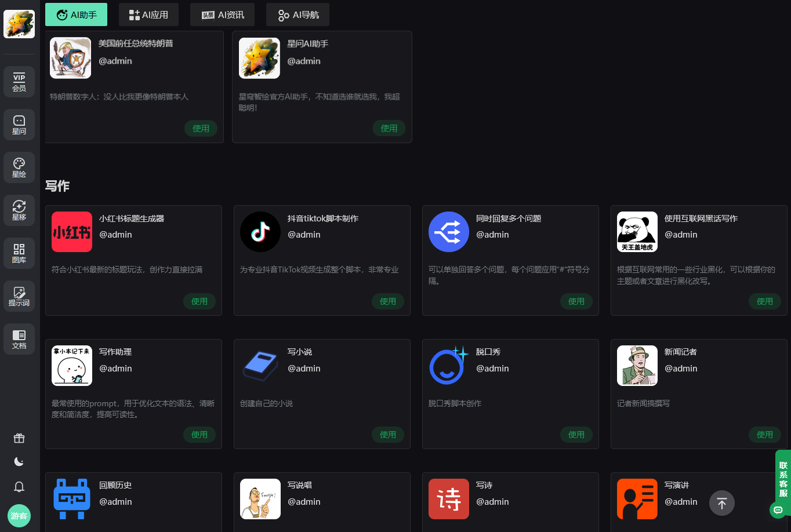Open the VIP 会员 sidebar item

coord(19,82)
